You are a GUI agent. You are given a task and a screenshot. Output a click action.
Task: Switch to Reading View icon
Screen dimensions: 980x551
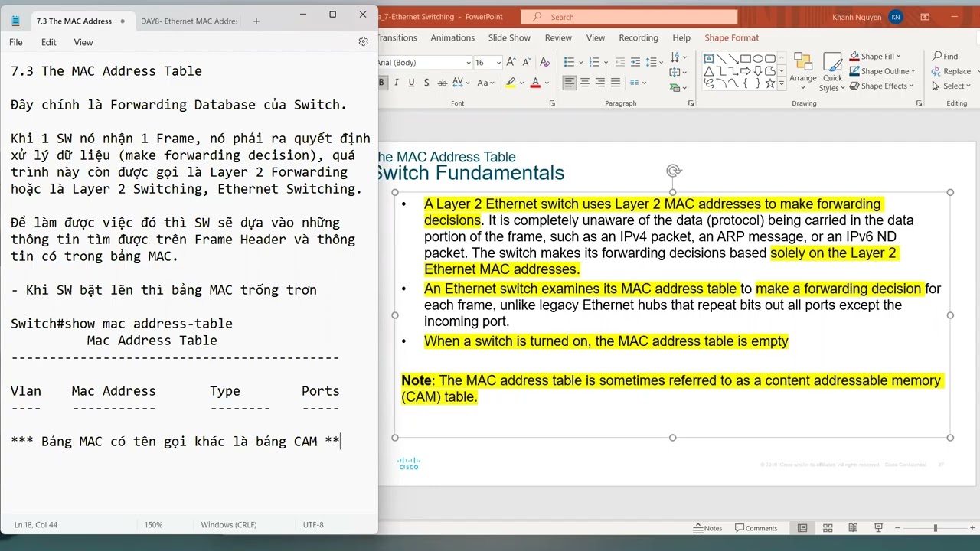pyautogui.click(x=852, y=528)
